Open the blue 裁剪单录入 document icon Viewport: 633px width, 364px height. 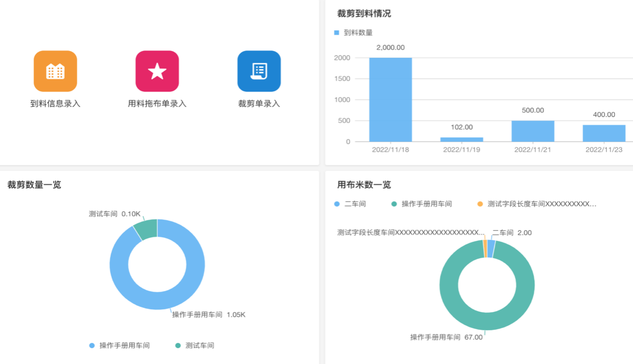pyautogui.click(x=259, y=71)
